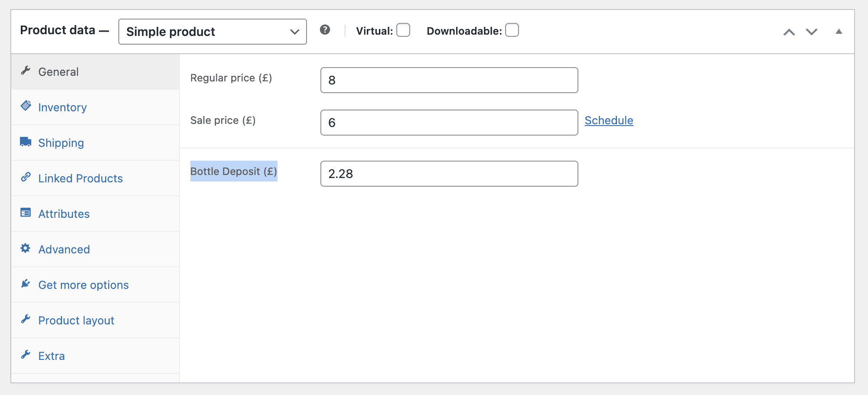The width and height of the screenshot is (868, 395).
Task: Switch to the General tab
Action: [59, 71]
